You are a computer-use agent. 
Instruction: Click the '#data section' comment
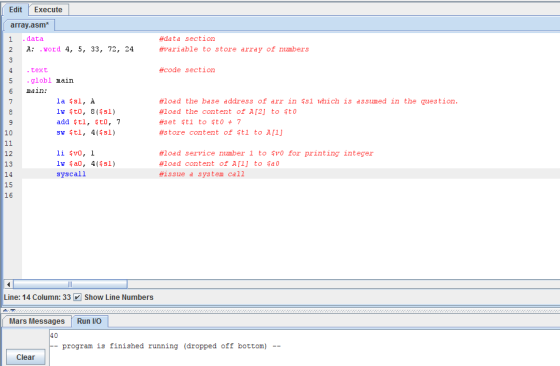coord(187,39)
